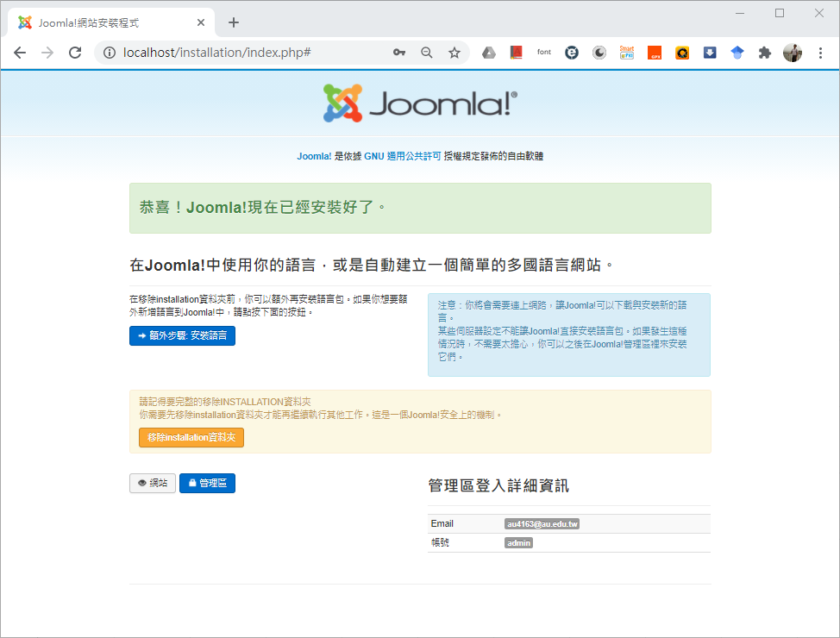This screenshot has height=638, width=840.
Task: Click the browser forward arrow
Action: pyautogui.click(x=47, y=53)
